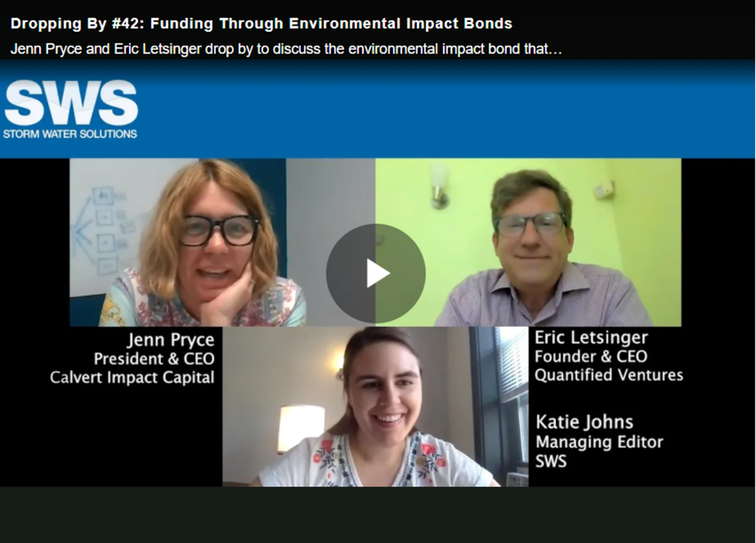Open the video via its play overlay circle
The image size is (756, 543).
tap(378, 272)
